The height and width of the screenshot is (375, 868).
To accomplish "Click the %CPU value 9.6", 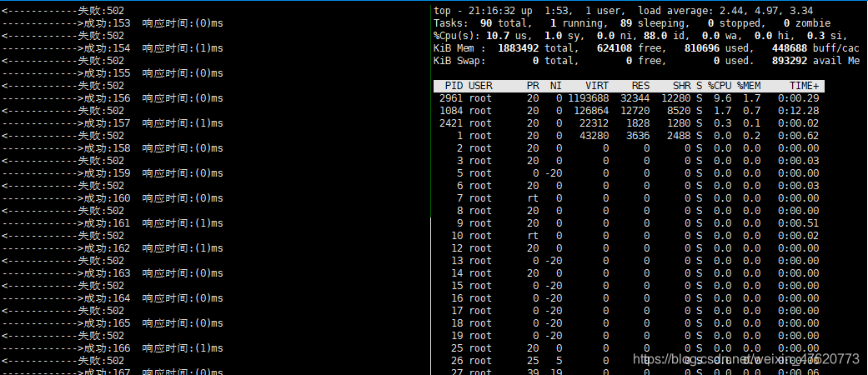I will tap(722, 98).
